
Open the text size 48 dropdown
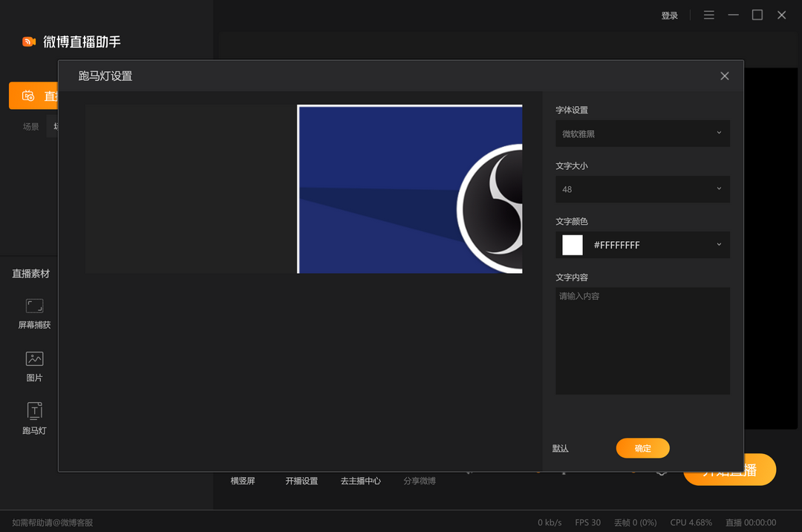tap(642, 189)
